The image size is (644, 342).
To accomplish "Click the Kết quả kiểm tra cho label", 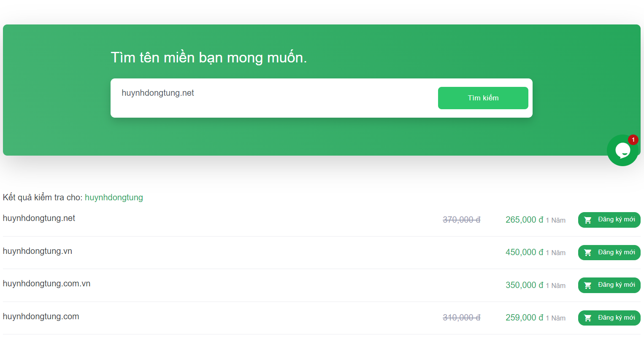I will 43,197.
